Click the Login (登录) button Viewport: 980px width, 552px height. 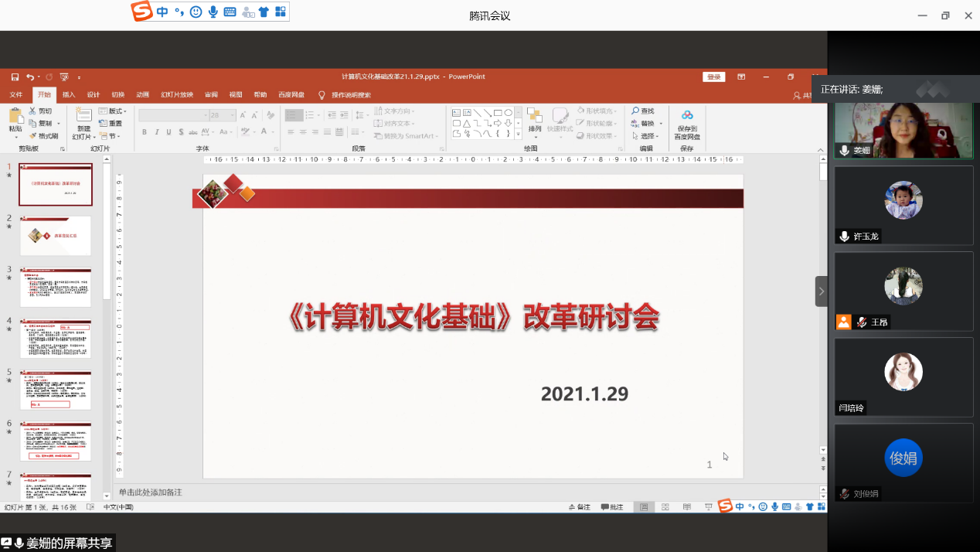(x=714, y=77)
